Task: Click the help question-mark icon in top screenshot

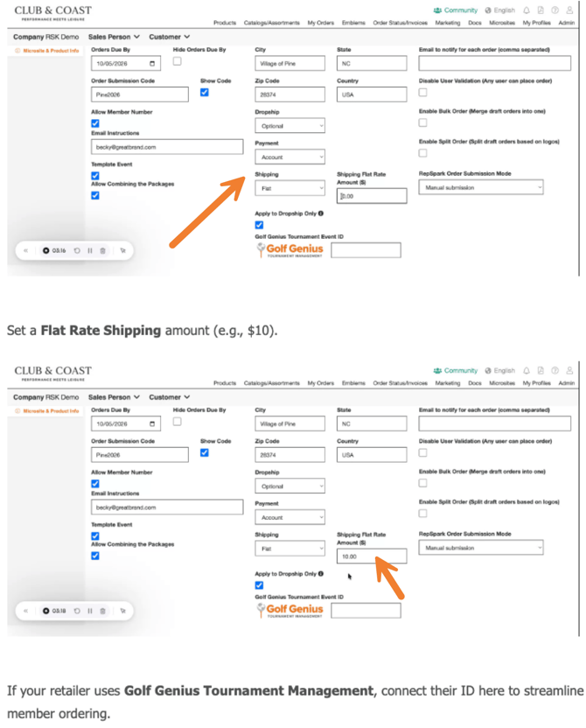Action: pos(555,10)
